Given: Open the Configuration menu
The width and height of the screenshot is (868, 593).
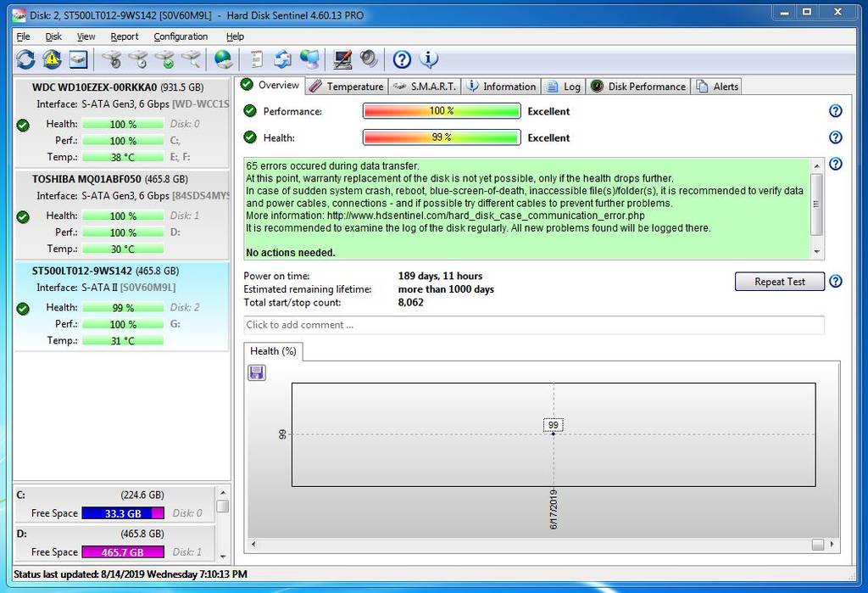Looking at the screenshot, I should click(x=181, y=36).
